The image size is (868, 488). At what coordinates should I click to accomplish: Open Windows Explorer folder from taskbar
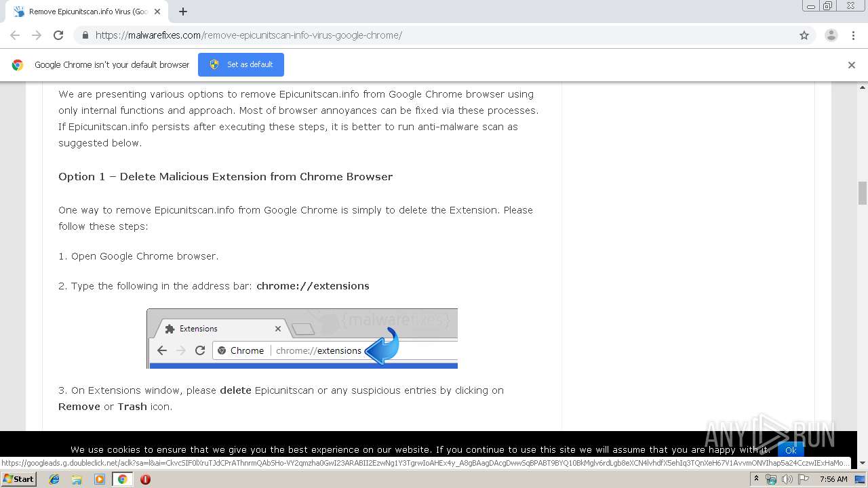pos(77,479)
